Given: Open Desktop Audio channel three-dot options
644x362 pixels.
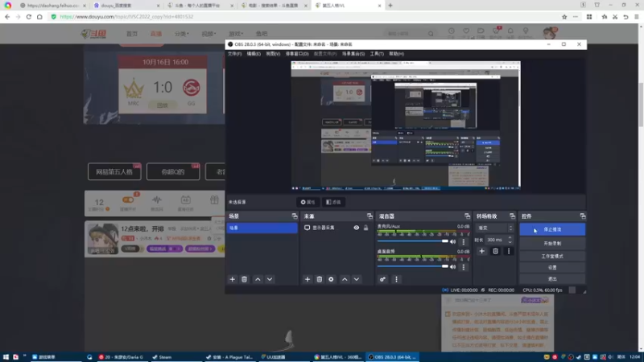Looking at the screenshot, I should [464, 267].
